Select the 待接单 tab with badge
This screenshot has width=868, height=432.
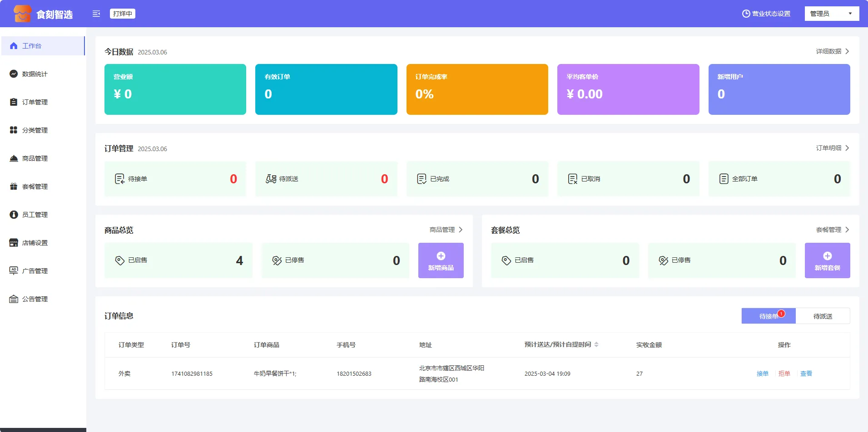point(768,316)
